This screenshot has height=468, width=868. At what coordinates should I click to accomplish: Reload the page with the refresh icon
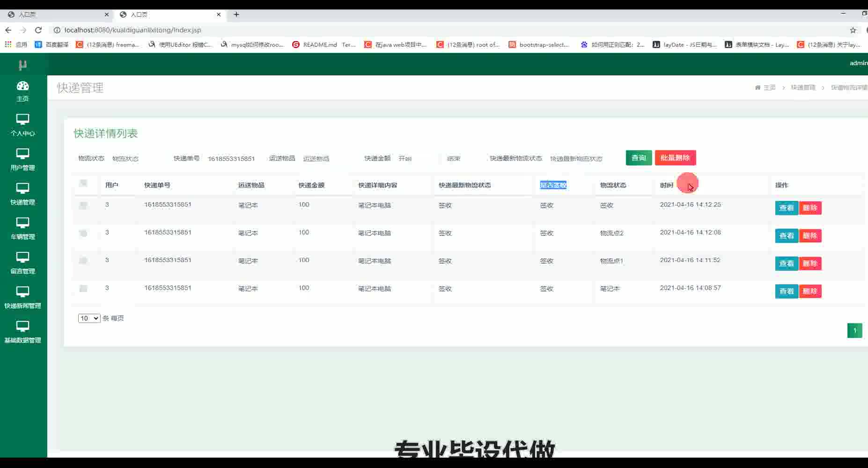click(38, 30)
